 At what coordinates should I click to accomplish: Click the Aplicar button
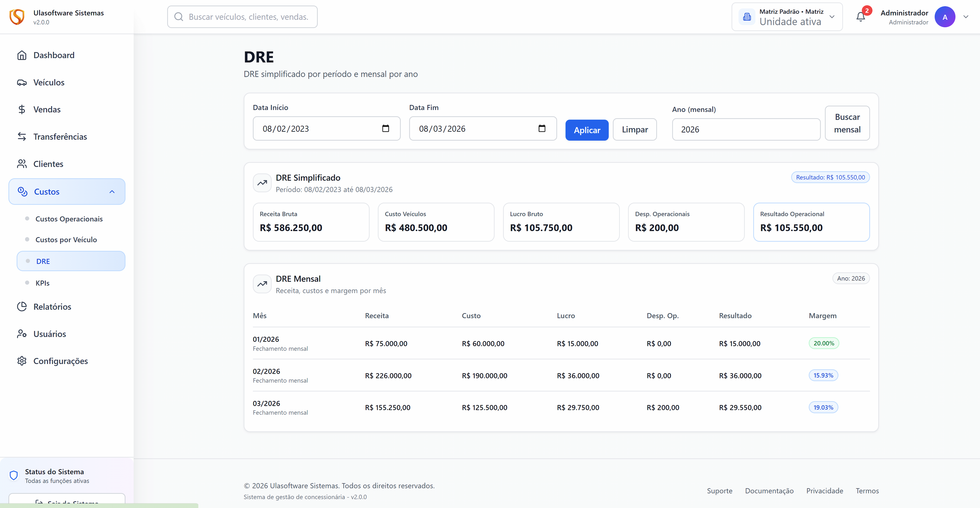coord(587,130)
